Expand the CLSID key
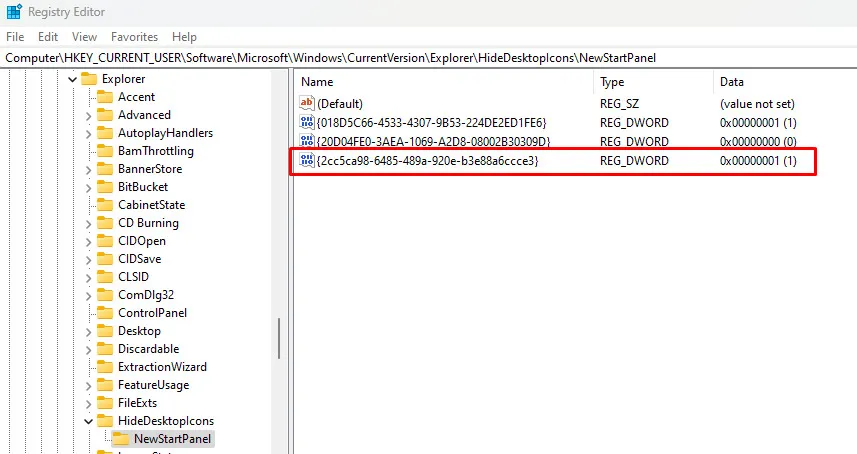The width and height of the screenshot is (857, 454). point(89,278)
